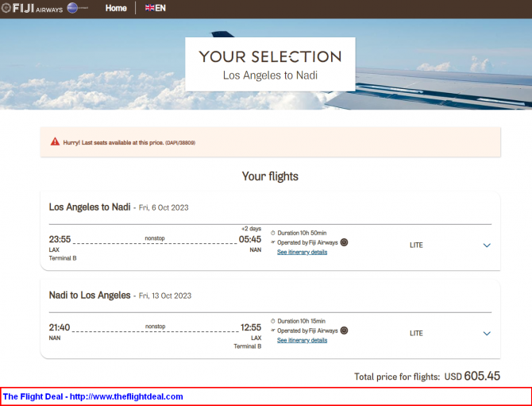The height and width of the screenshot is (406, 532).
Task: Click the 'Total price for flights:' label
Action: pyautogui.click(x=397, y=377)
